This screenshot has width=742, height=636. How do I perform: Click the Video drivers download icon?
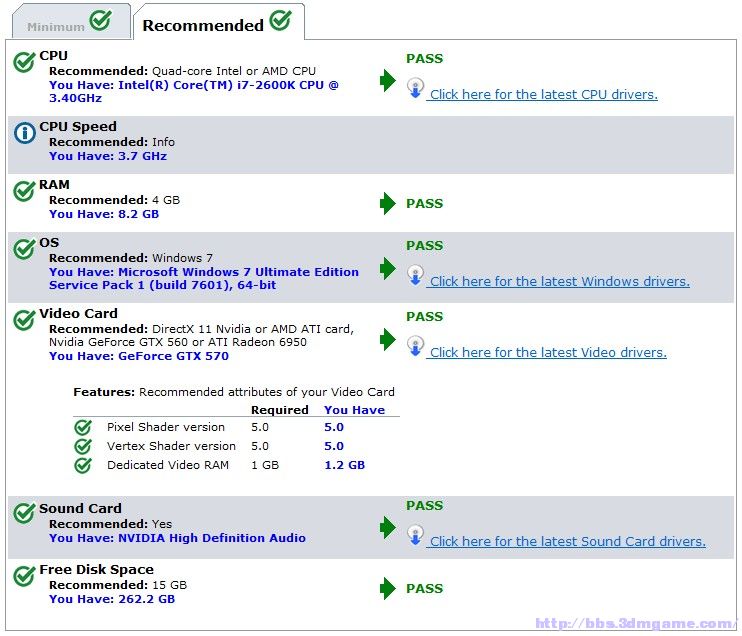pyautogui.click(x=415, y=346)
